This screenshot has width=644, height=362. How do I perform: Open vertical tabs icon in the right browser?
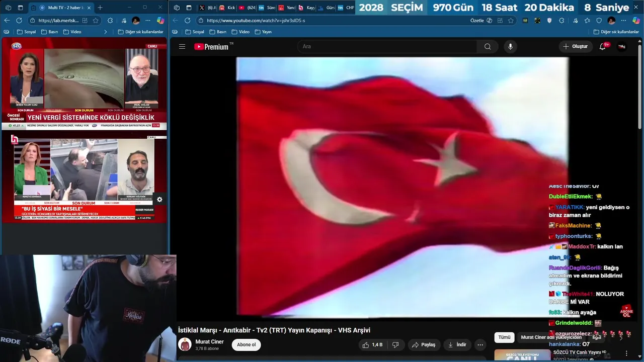189,8
